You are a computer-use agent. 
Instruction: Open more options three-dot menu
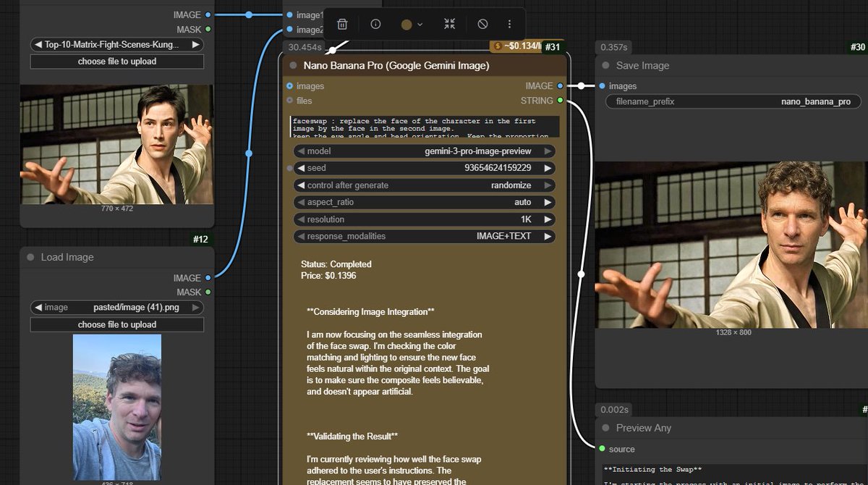[x=509, y=24]
